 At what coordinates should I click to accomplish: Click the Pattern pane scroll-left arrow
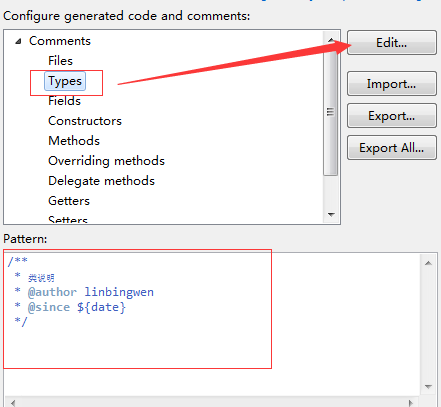point(13,403)
